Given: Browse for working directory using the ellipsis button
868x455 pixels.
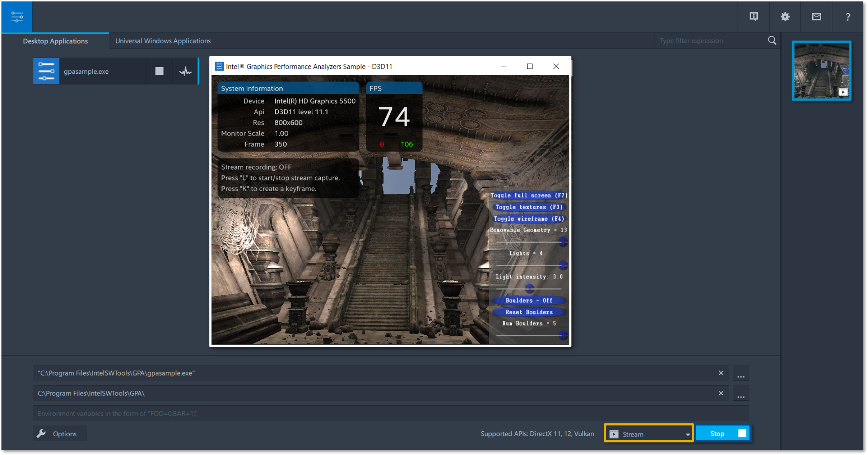Looking at the screenshot, I should 741,394.
